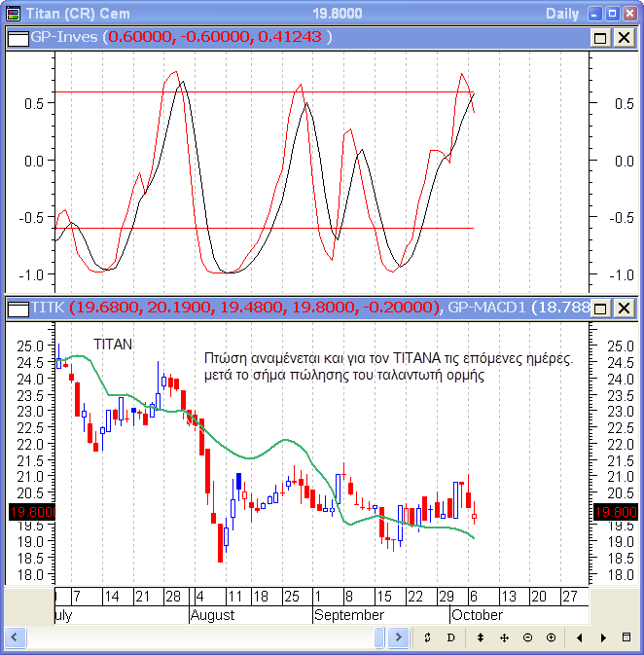Screen dimensions: 644x655
Task: Click the horizontal scrollbar track
Action: 195,637
